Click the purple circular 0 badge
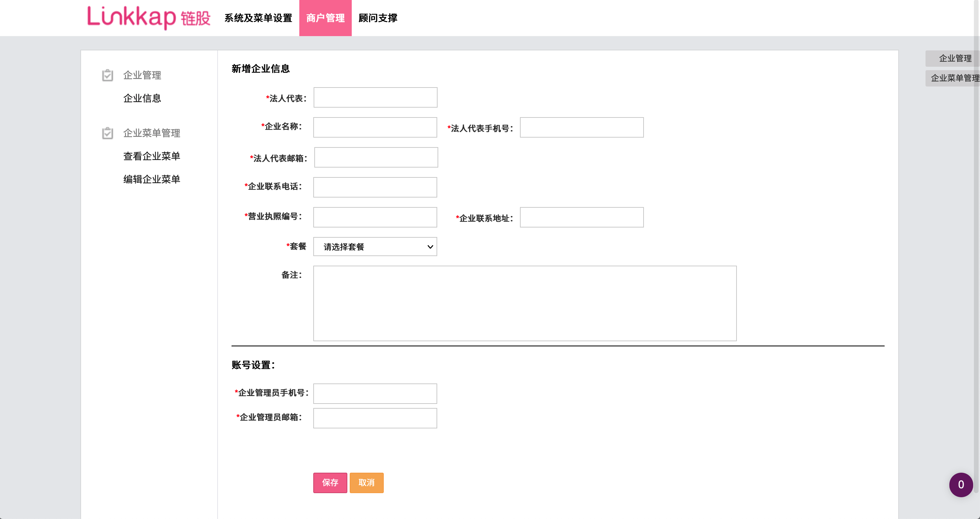The width and height of the screenshot is (980, 519). click(x=961, y=484)
